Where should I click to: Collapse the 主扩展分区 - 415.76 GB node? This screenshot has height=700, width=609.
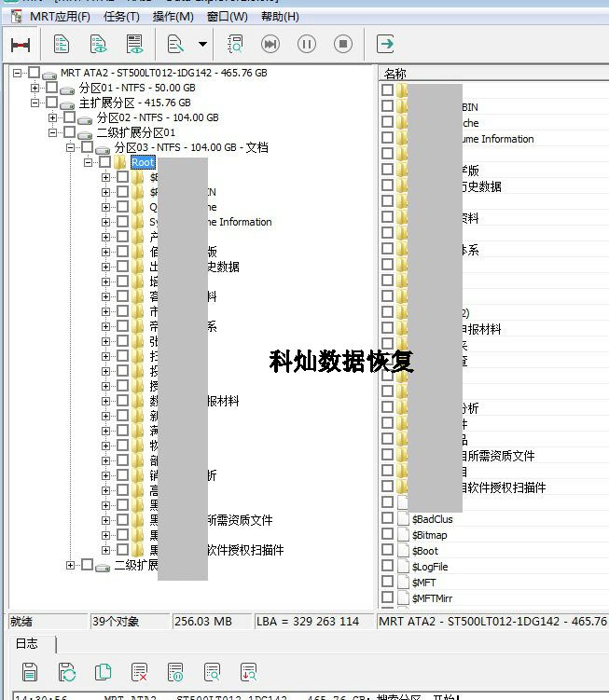pyautogui.click(x=35, y=103)
